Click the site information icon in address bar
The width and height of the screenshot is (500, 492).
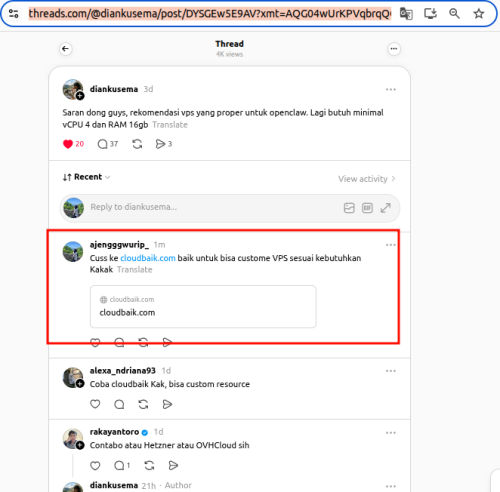(14, 14)
